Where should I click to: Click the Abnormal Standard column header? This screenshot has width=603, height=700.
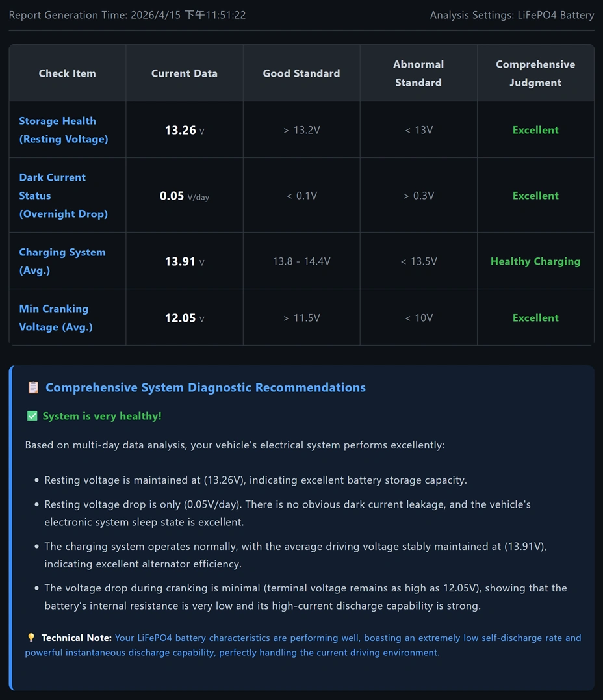click(x=418, y=73)
